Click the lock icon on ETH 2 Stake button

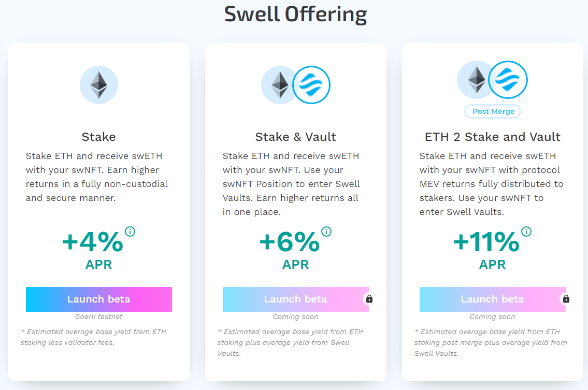(566, 299)
